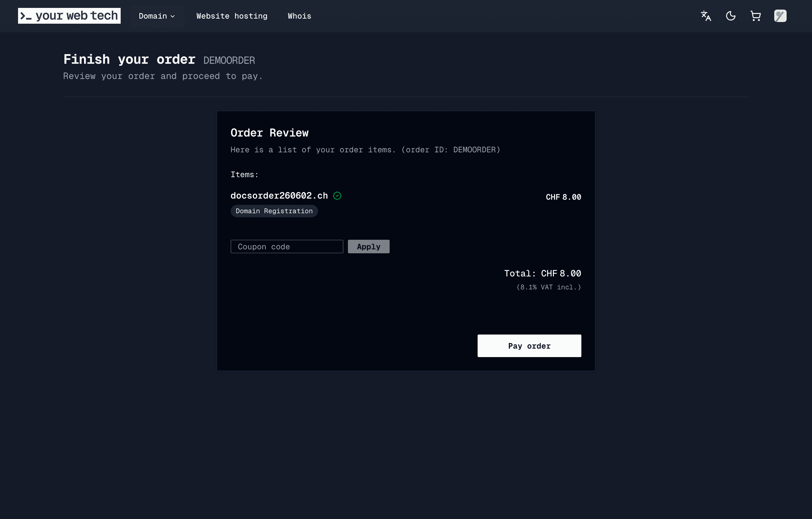
Task: Click the Total: CHF 8.00 amount
Action: point(542,273)
